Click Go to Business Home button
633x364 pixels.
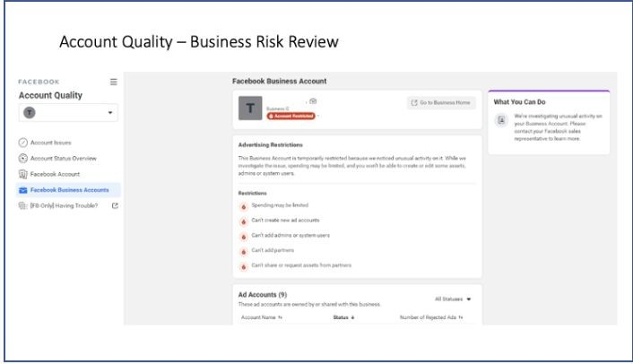point(441,103)
